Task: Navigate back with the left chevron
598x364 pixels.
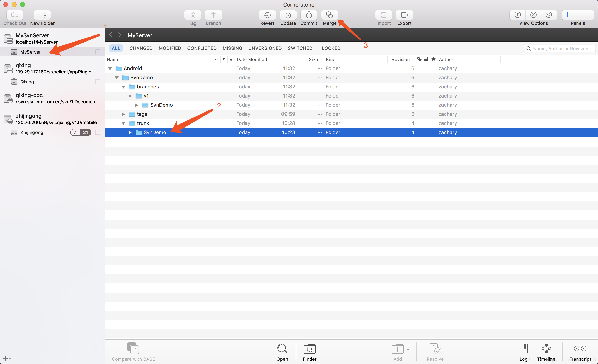Action: point(111,35)
